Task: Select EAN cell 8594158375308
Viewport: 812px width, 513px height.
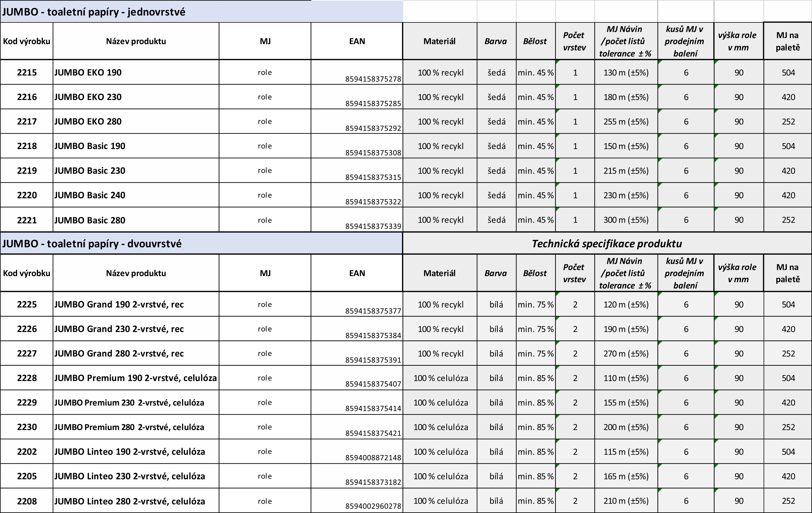Action: click(x=357, y=146)
